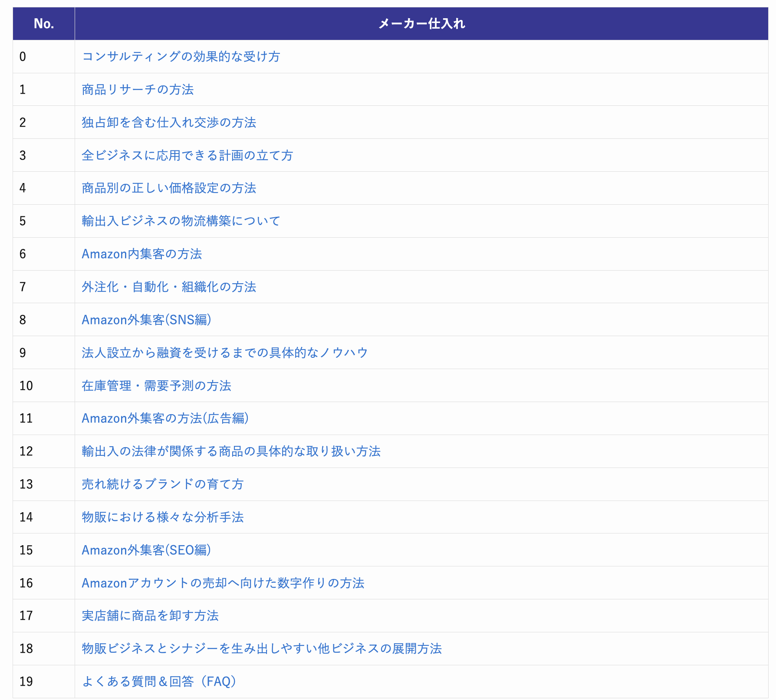Viewport: 776px width, 700px height.
Task: Click 外注化・自動化・組織化の方法 link
Action: 169,287
